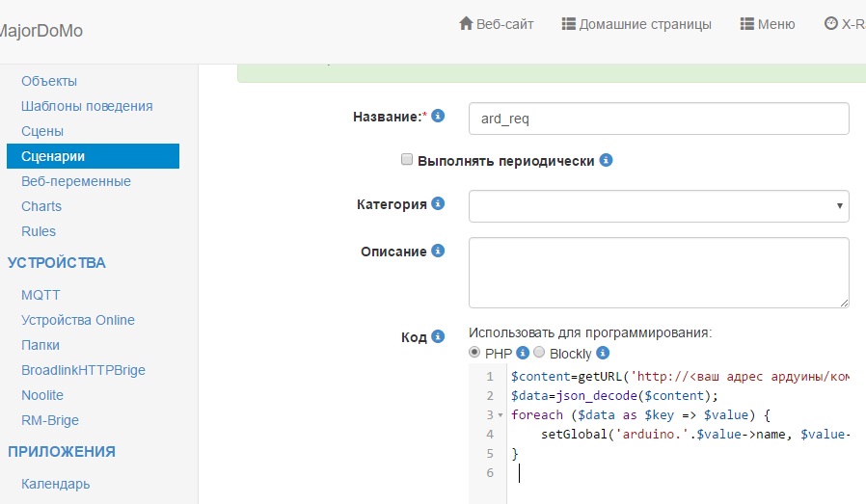Enable Выполнять периодически checkbox
The image size is (866, 504).
tap(407, 160)
